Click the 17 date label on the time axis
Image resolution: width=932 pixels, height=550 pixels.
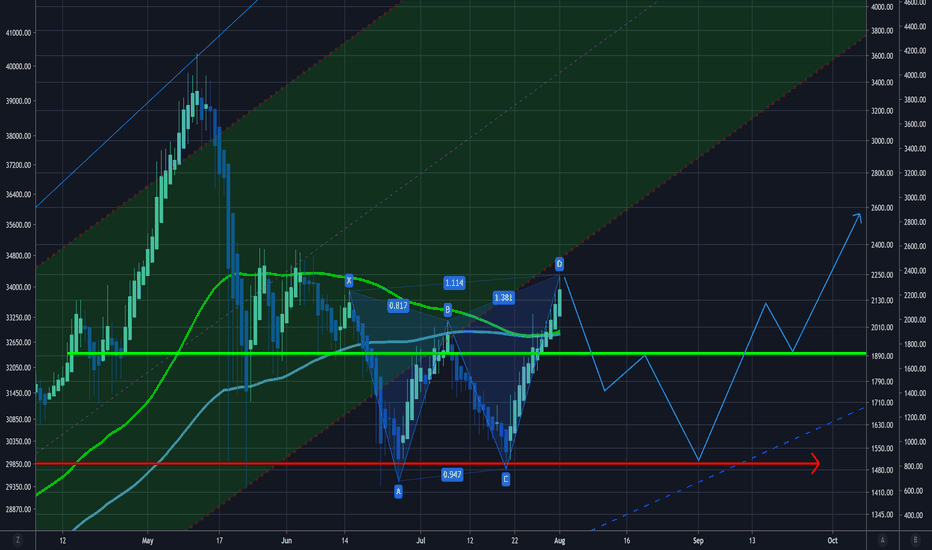pyautogui.click(x=219, y=540)
